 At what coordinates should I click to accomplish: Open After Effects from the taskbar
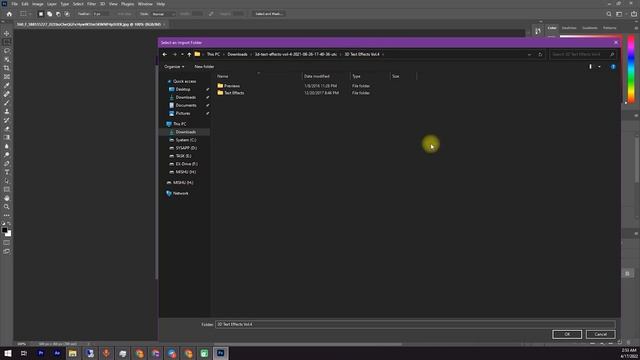pyautogui.click(x=57, y=353)
